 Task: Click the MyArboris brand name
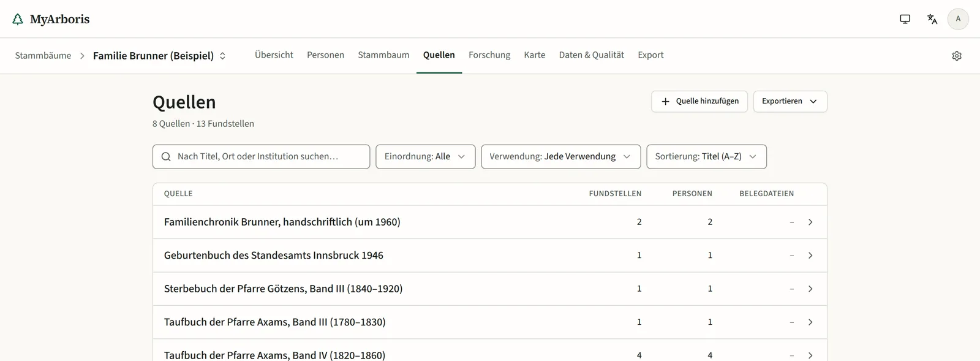pos(59,19)
